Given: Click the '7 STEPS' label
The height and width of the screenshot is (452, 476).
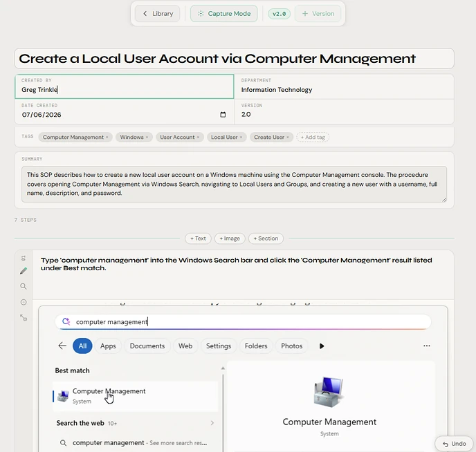Looking at the screenshot, I should tap(26, 220).
